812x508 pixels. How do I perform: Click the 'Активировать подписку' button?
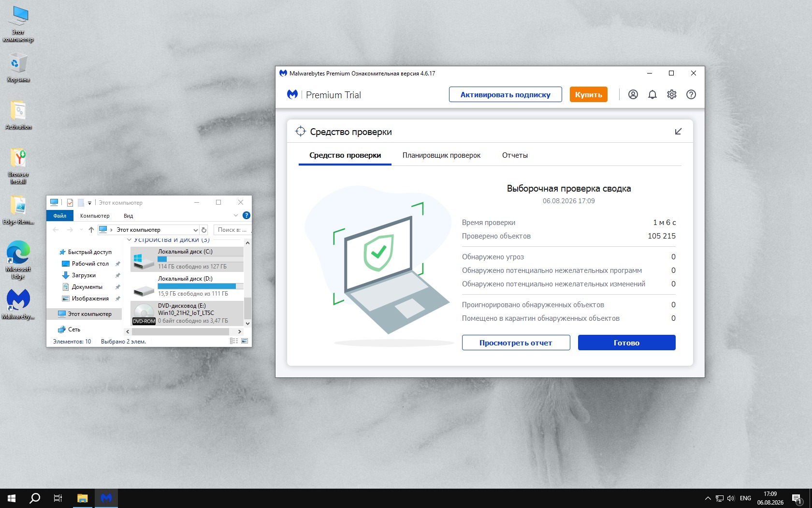[506, 95]
